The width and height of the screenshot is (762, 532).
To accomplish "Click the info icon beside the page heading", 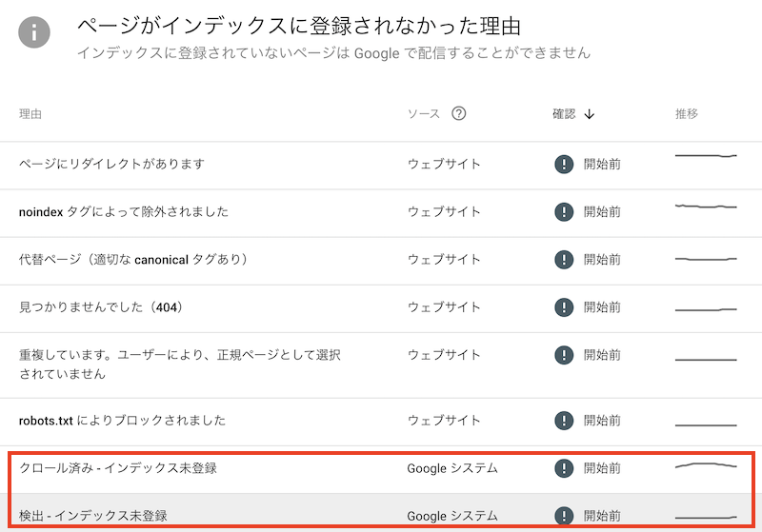I will point(35,32).
